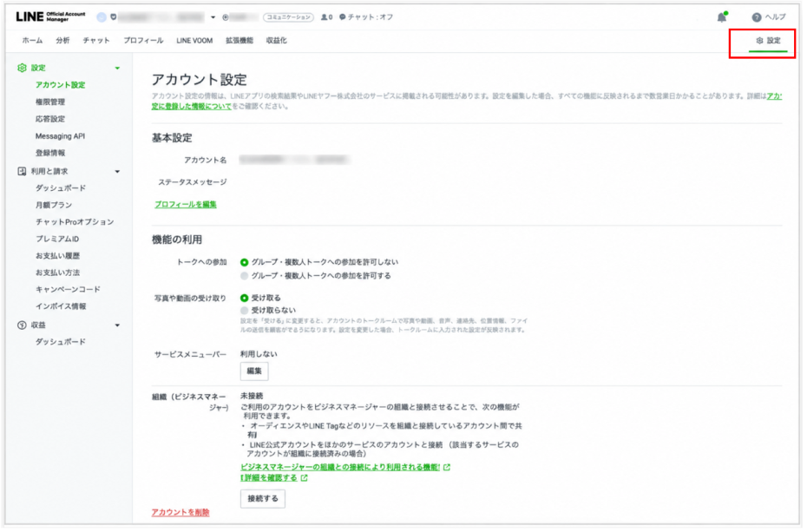Viewport: 807px width, 532px height.
Task: Select グループ・複数人トークへの参加を許可する radio
Action: tap(245, 276)
